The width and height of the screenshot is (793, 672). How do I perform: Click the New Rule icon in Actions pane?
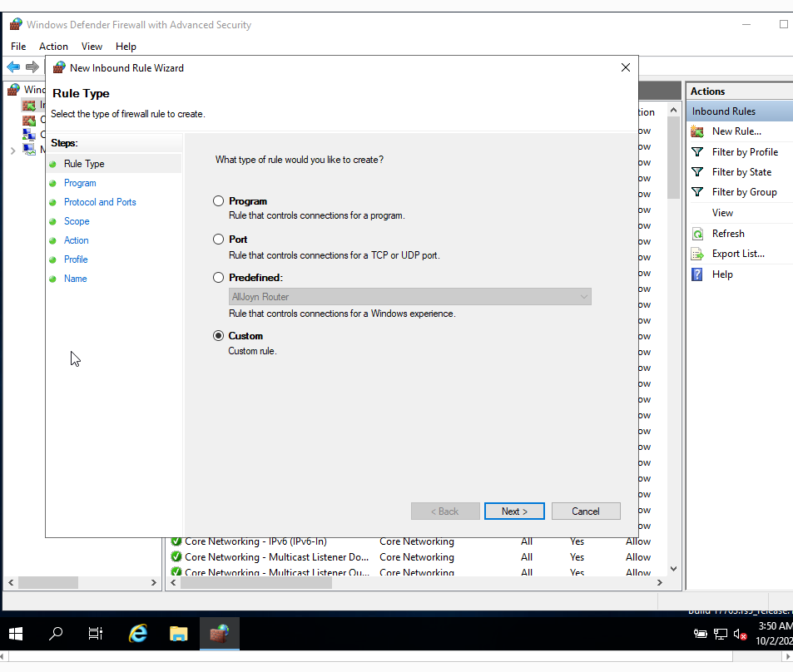click(697, 131)
